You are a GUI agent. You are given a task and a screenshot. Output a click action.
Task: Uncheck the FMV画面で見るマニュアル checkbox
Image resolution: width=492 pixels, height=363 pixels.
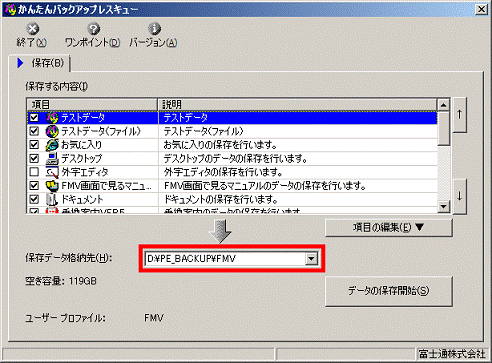tap(34, 186)
